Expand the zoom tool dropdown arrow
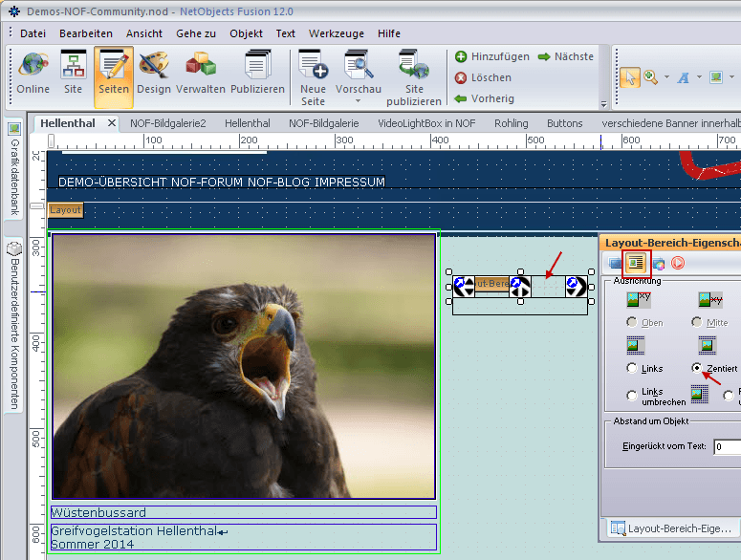This screenshot has height=560, width=741. coord(665,77)
